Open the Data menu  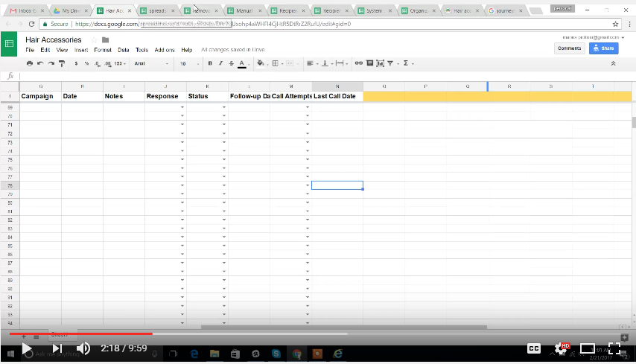tap(124, 50)
